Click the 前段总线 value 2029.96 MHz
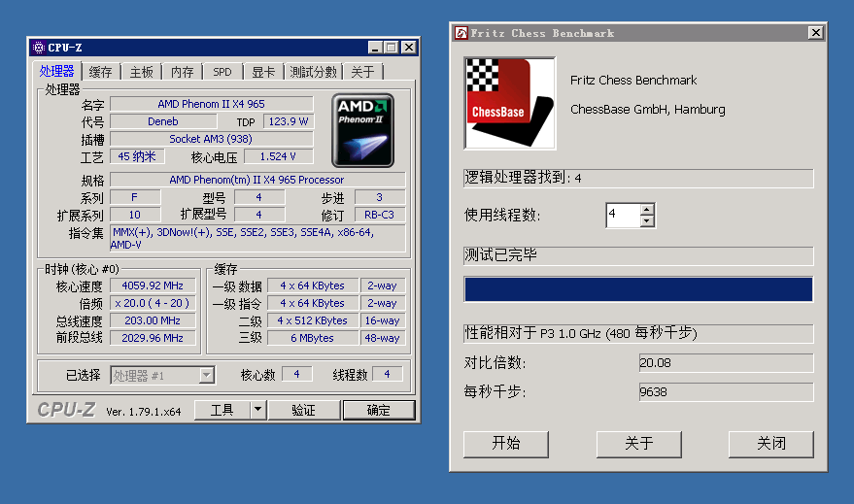Screen dimensions: 854x504 (153, 338)
